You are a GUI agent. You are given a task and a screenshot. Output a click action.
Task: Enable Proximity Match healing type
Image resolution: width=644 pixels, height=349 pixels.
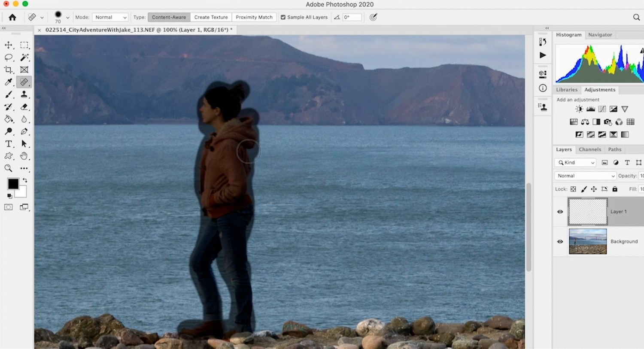[254, 17]
